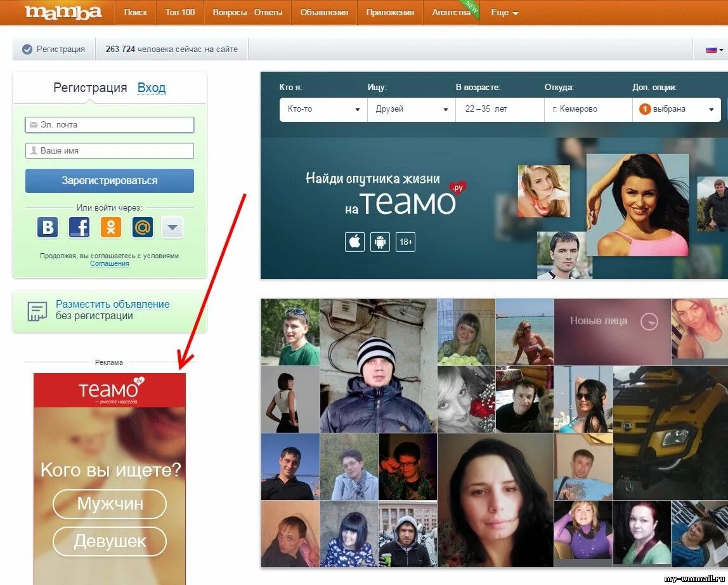The width and height of the screenshot is (728, 585).
Task: Switch to the Вход tab
Action: [x=152, y=88]
